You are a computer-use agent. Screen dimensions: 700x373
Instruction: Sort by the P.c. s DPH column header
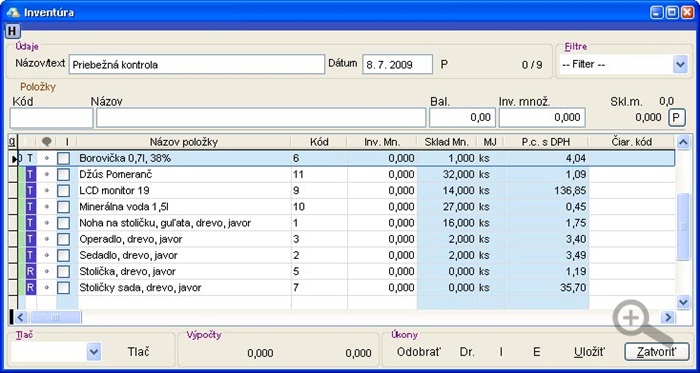click(546, 142)
